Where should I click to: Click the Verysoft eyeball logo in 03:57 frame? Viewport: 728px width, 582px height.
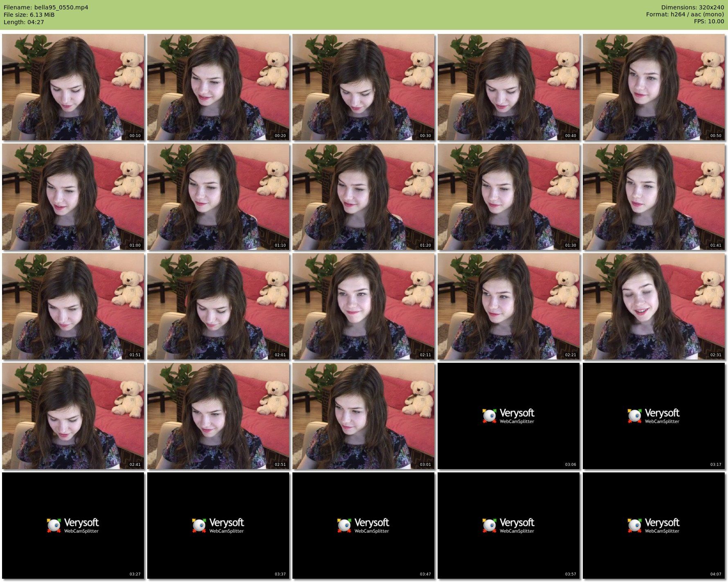(489, 525)
